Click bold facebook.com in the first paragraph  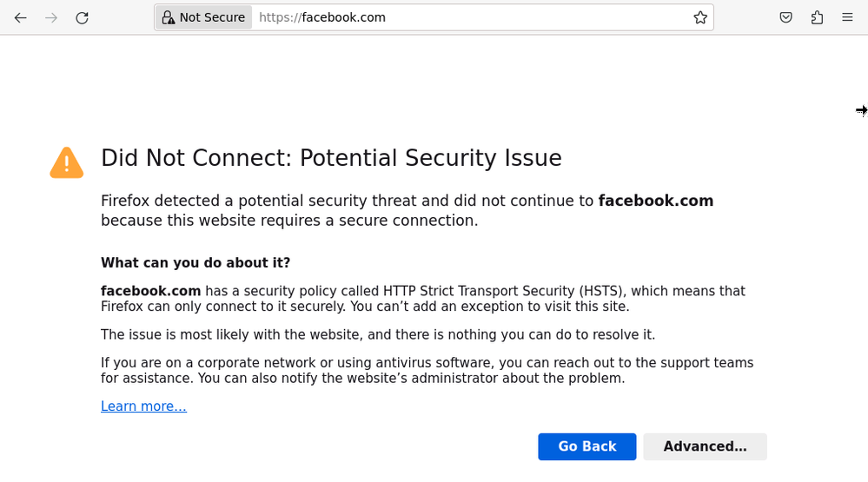tap(656, 201)
